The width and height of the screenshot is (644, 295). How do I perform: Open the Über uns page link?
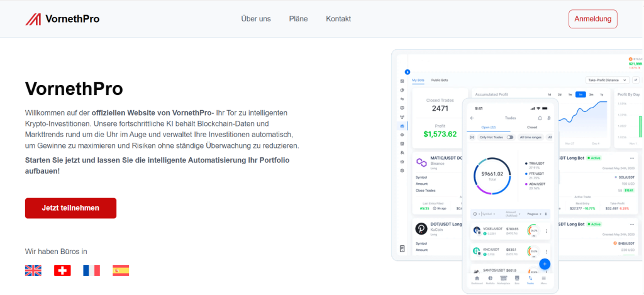[x=256, y=19]
